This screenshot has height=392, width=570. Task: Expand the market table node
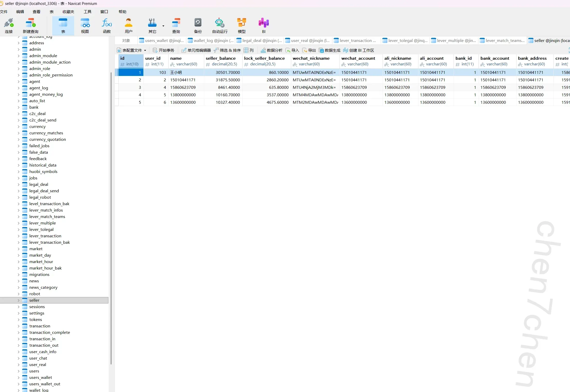coord(19,249)
